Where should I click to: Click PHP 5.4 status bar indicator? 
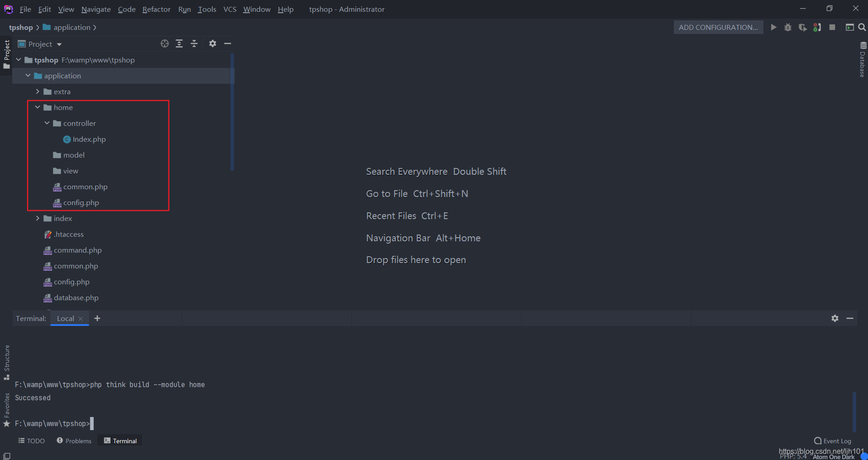(x=793, y=456)
